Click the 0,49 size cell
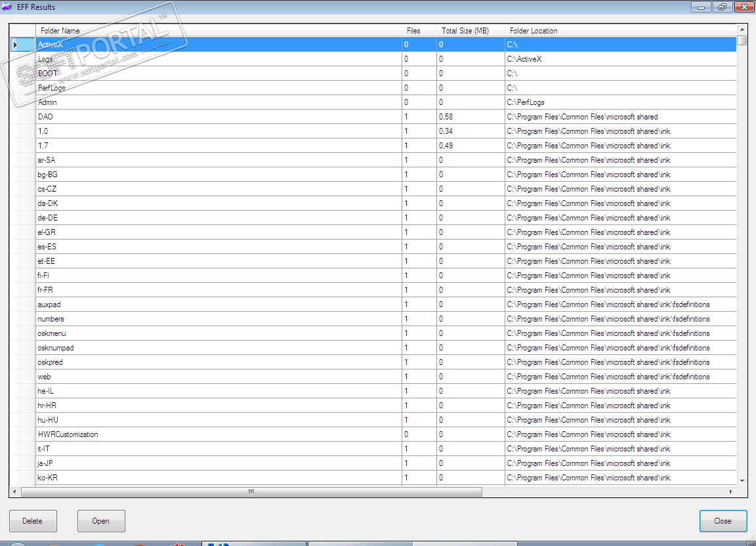The height and width of the screenshot is (546, 756). [x=471, y=146]
